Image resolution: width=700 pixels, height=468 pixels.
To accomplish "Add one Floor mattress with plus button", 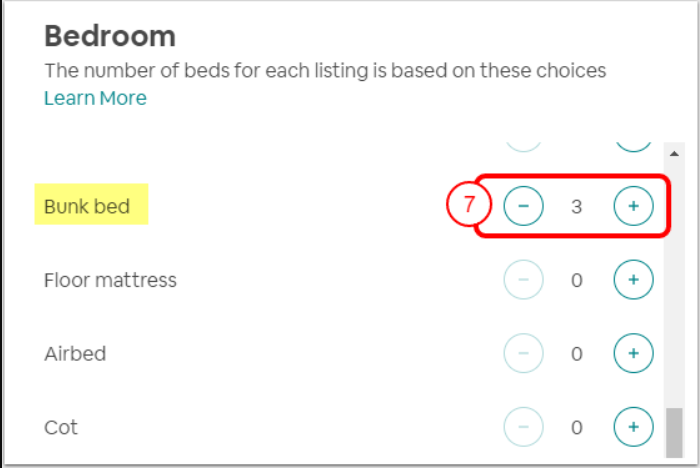I will pos(632,280).
